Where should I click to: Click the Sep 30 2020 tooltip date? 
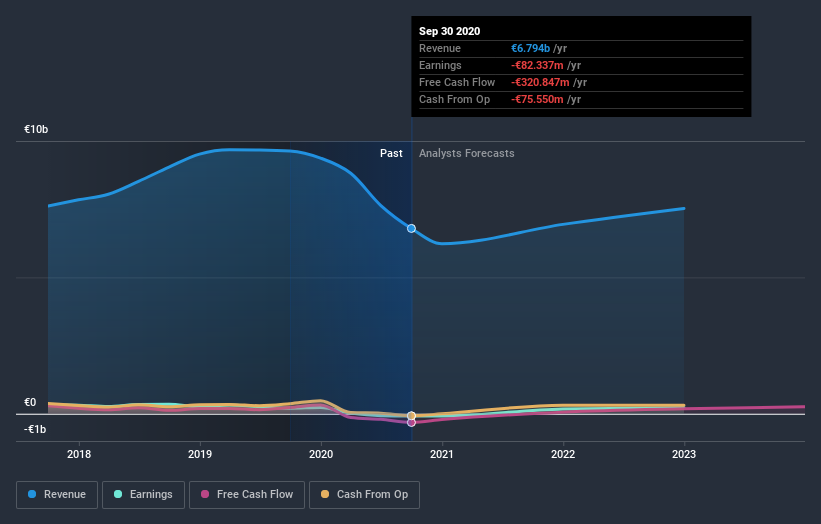point(449,31)
